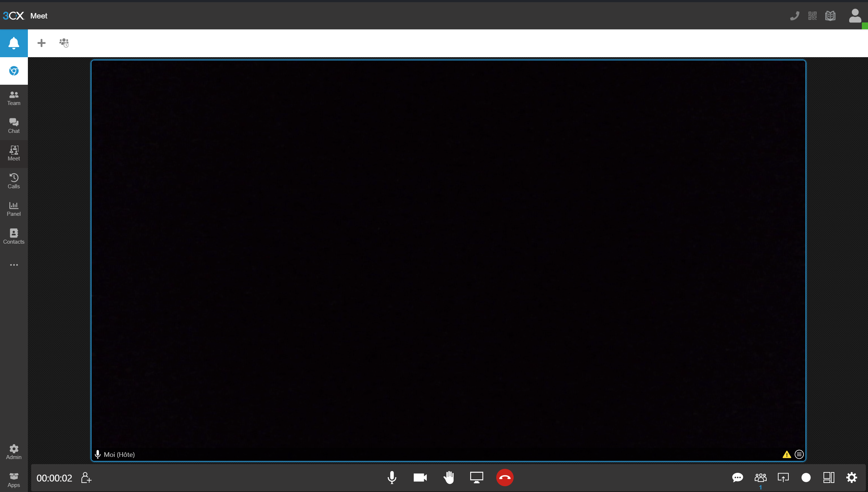Click the Meet title in the header

click(39, 16)
